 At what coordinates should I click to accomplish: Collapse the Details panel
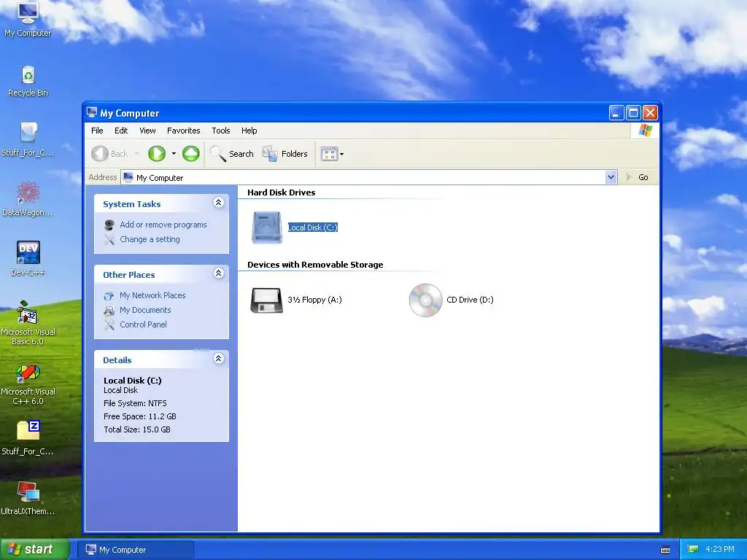(x=219, y=359)
